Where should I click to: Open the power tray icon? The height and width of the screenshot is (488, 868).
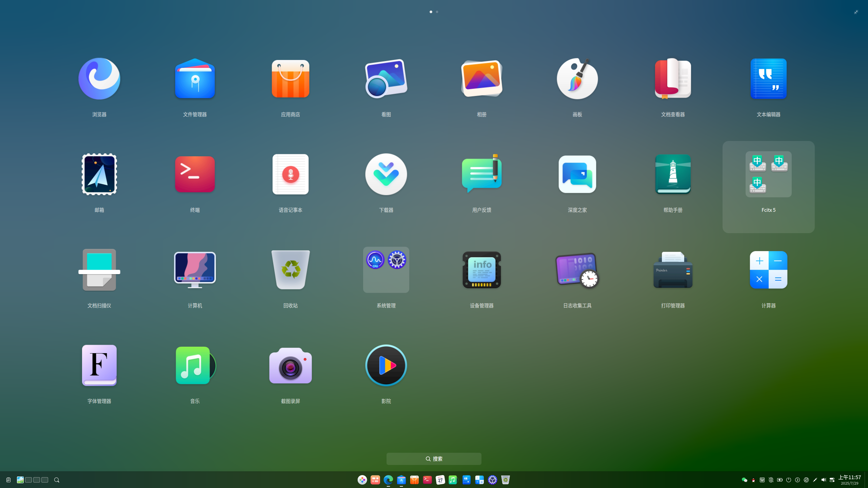point(788,480)
